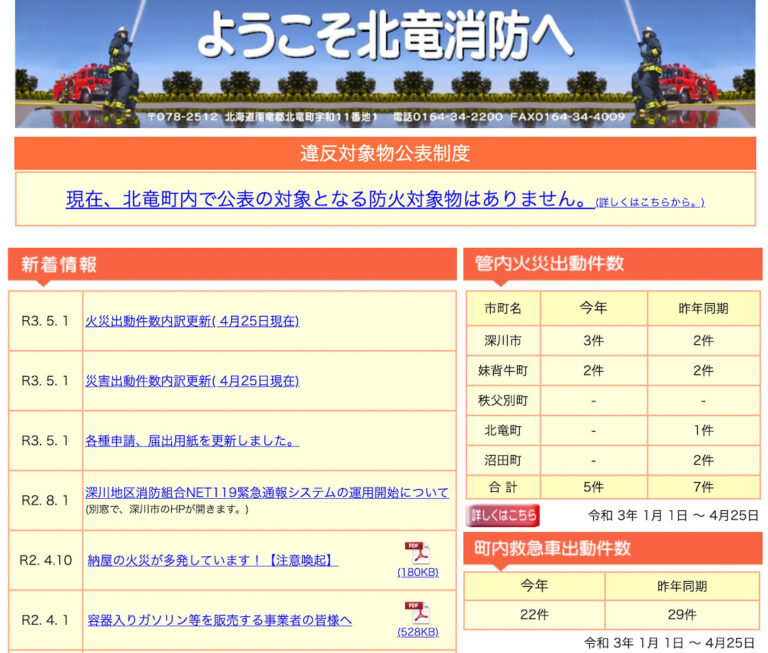Image resolution: width=768 pixels, height=653 pixels.
Task: Select the 各種申請、届出用紙を更新しました link
Action: 192,440
